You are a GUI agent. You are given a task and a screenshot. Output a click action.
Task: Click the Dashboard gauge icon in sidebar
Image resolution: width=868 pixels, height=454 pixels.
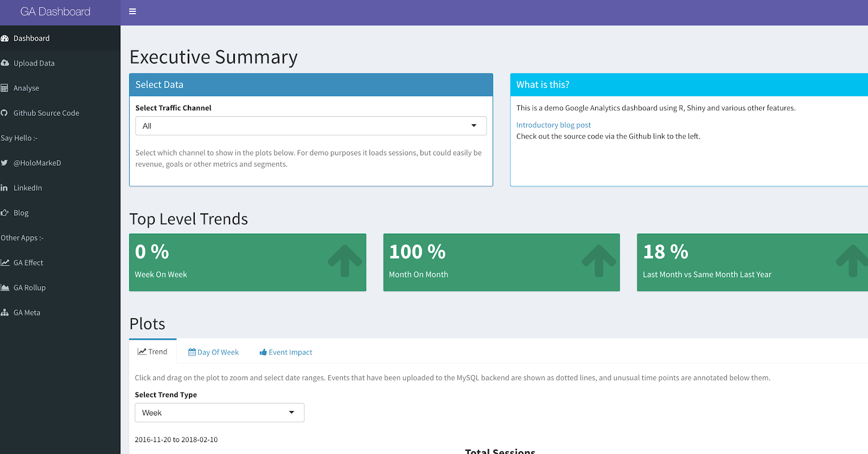point(4,39)
